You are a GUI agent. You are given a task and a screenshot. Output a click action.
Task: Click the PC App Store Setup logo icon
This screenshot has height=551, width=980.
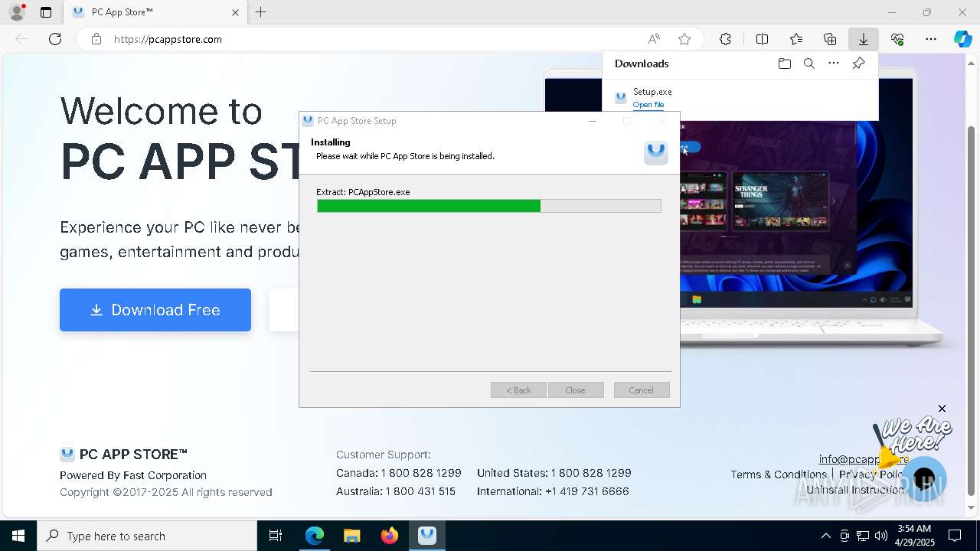pos(656,152)
